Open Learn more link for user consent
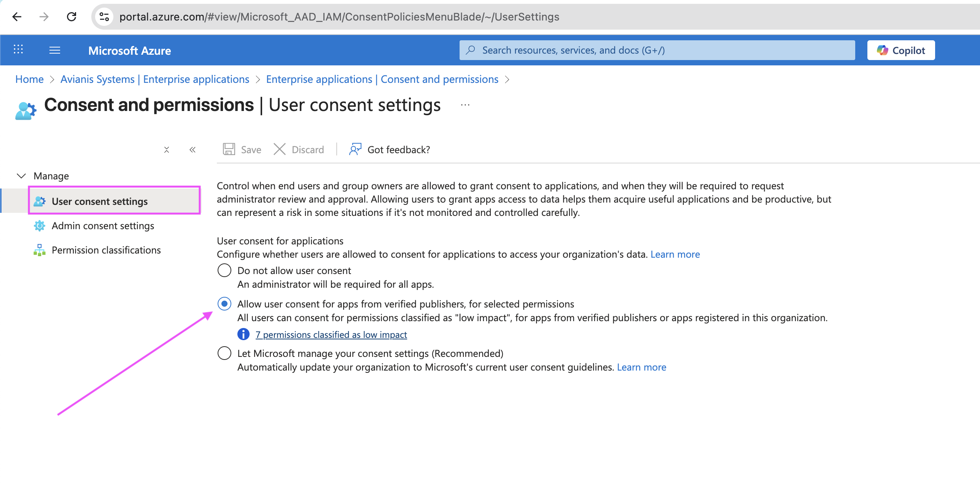Screen dimensions: 980x488 [x=675, y=254]
